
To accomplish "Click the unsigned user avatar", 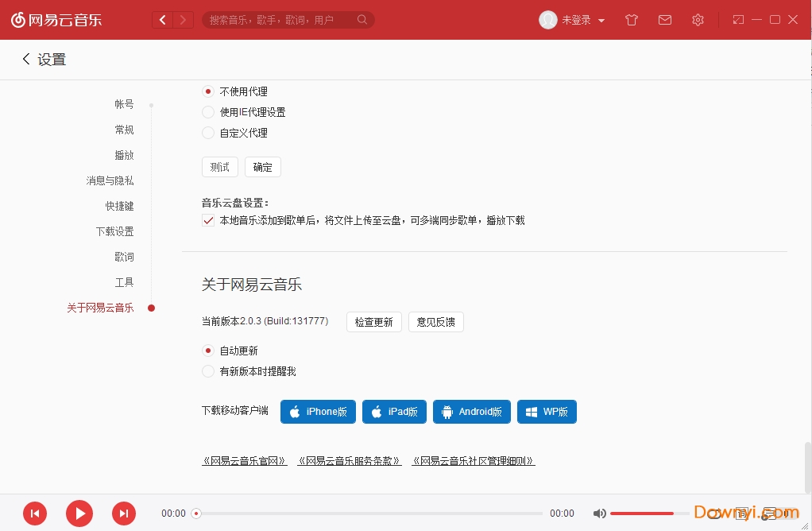I will (x=548, y=20).
